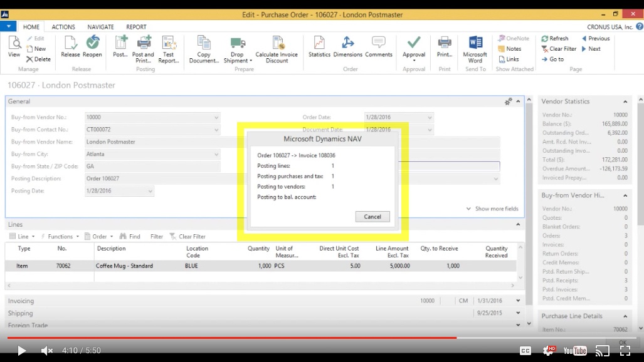Open Buy-from Contact No. dropdown
Viewport: 644px width, 362px height.
(x=216, y=130)
